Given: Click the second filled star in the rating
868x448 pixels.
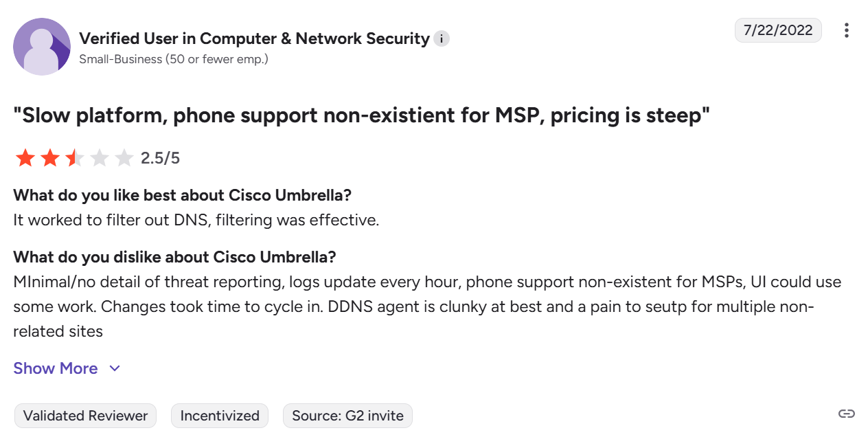Looking at the screenshot, I should (50, 159).
